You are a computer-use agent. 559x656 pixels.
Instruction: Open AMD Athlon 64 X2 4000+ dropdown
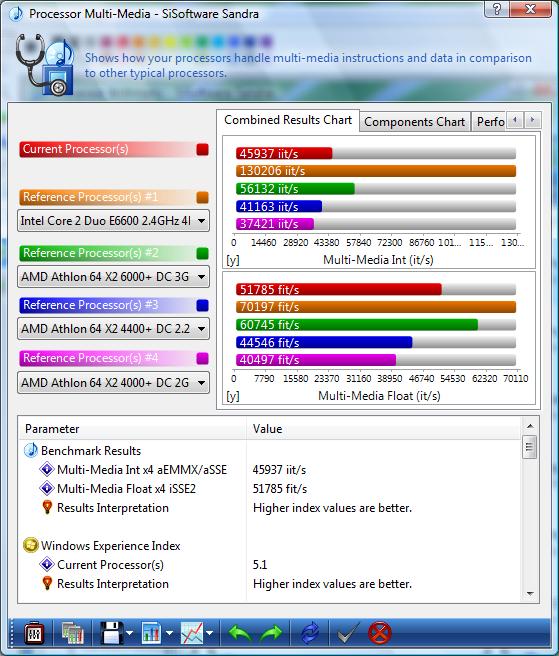(x=113, y=382)
